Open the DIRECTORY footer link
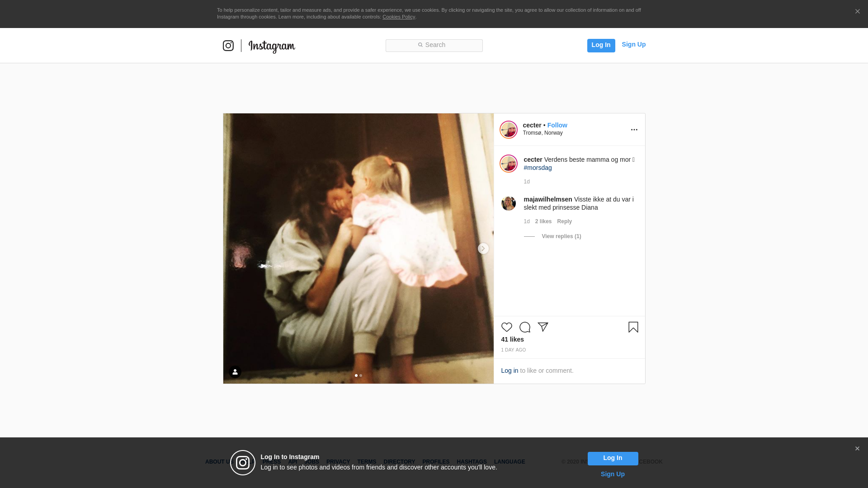This screenshot has width=868, height=488. point(399,462)
